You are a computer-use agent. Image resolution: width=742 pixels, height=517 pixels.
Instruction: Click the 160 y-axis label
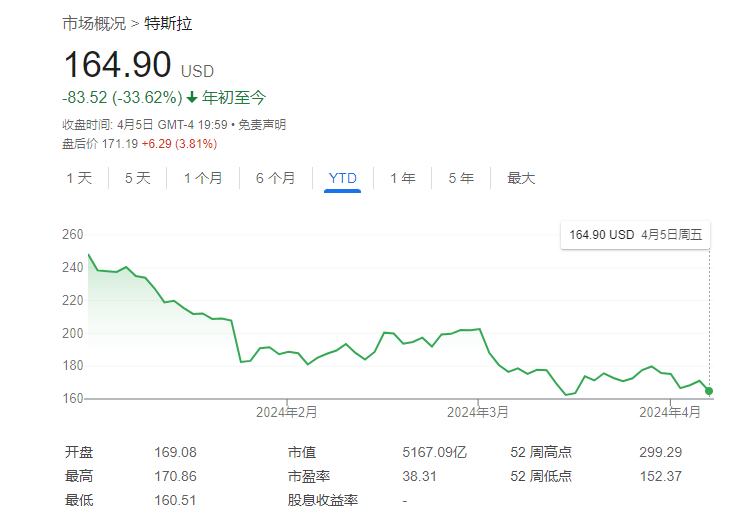(72, 399)
